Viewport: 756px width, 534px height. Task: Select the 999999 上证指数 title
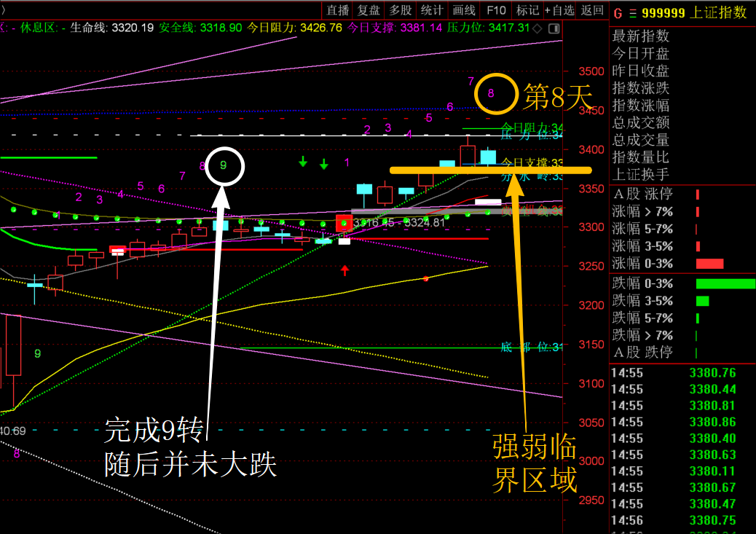click(x=694, y=13)
